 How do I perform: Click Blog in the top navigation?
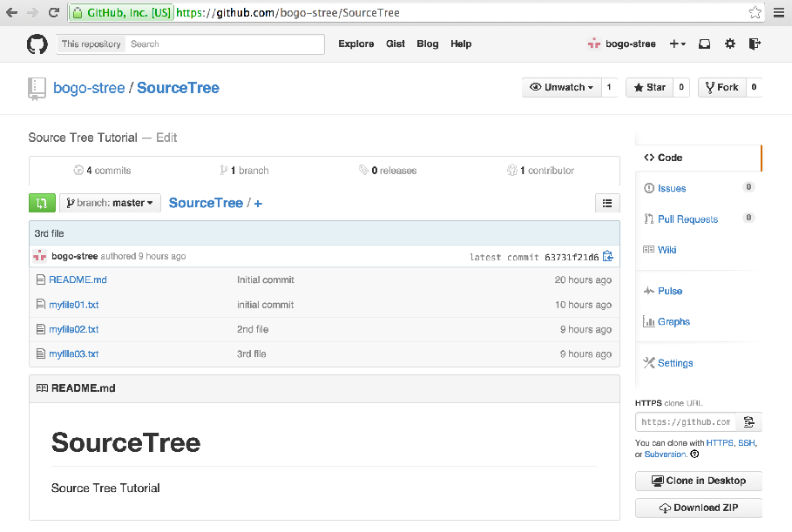tap(427, 44)
